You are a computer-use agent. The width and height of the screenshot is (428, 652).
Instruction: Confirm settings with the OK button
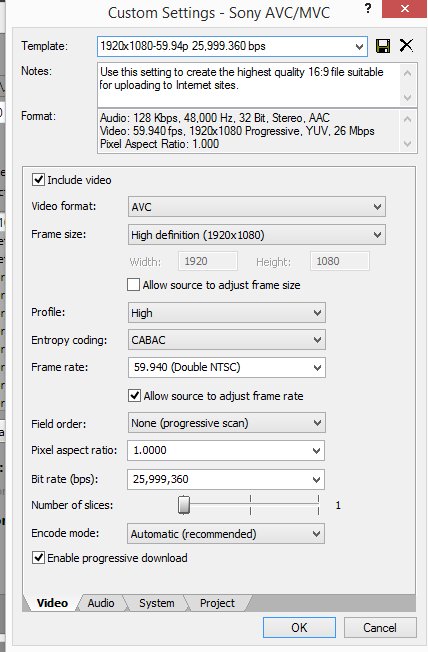point(299,627)
